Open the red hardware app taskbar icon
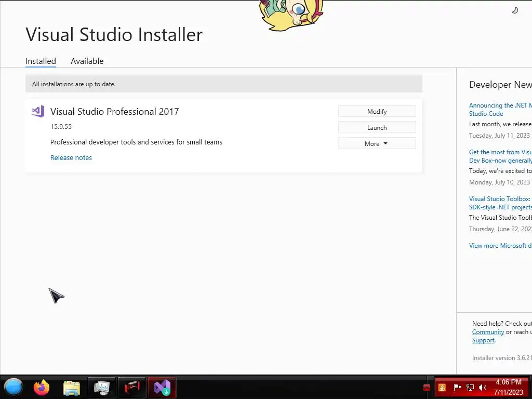Screen dimensions: 532x399 coord(132,387)
